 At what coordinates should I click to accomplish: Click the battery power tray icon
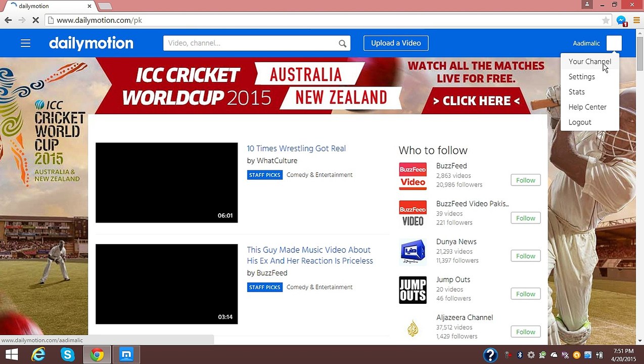(600, 355)
